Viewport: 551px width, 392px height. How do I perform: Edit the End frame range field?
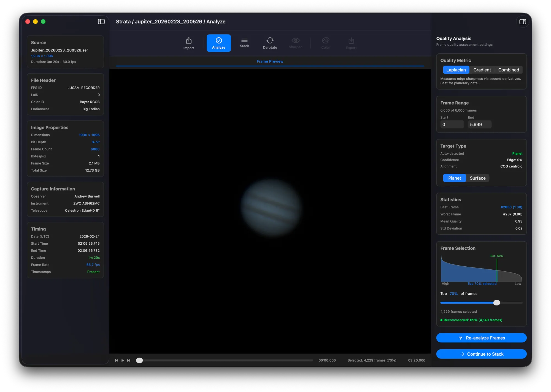pyautogui.click(x=479, y=125)
